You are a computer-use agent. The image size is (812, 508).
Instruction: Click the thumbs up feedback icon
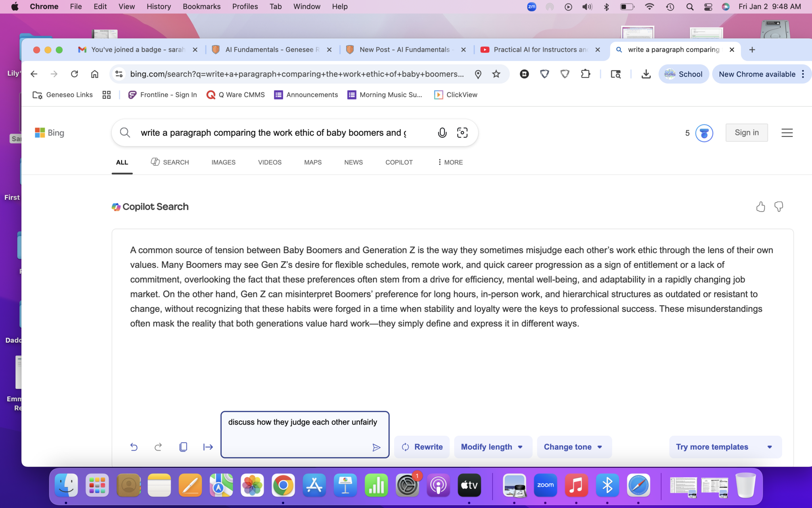pos(760,207)
